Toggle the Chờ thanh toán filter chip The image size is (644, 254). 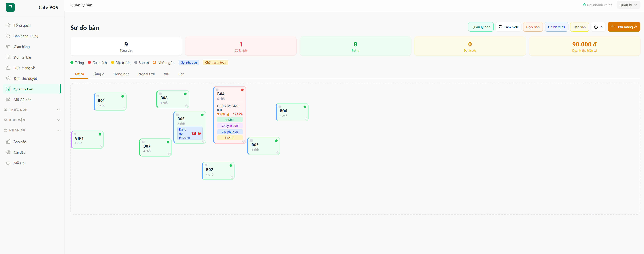pyautogui.click(x=215, y=63)
